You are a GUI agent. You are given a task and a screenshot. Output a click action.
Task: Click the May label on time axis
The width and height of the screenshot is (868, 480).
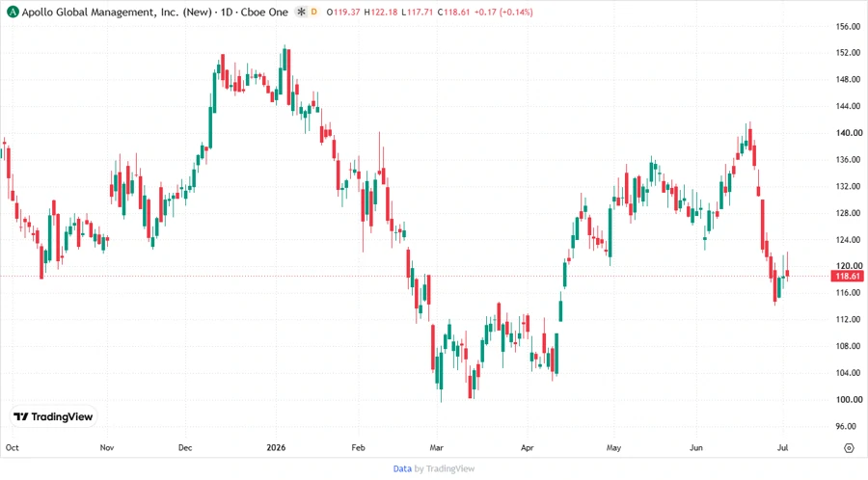613,447
